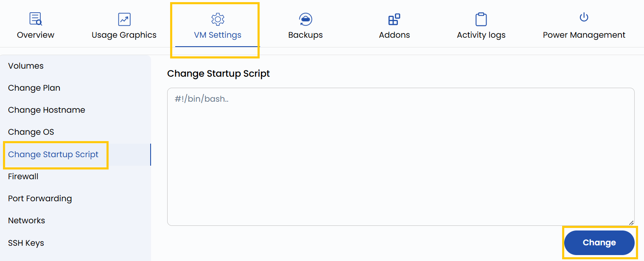Image resolution: width=644 pixels, height=261 pixels.
Task: Open the SSH Keys section
Action: (26, 243)
